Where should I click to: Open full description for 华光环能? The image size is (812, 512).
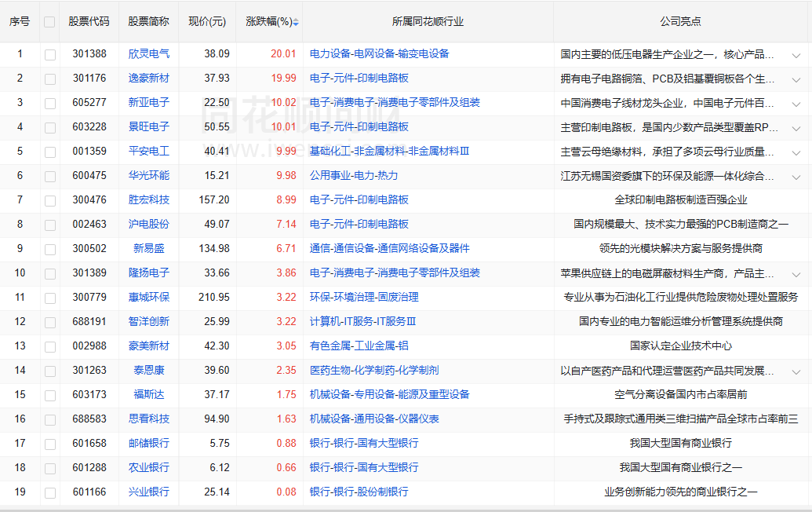pyautogui.click(x=796, y=177)
